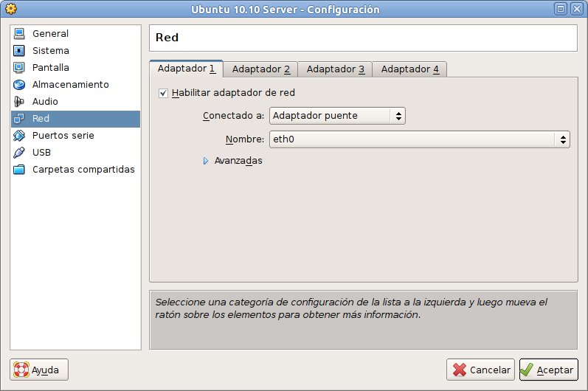588x391 pixels.
Task: Switch to the Adaptador 2 tab
Action: click(x=260, y=69)
